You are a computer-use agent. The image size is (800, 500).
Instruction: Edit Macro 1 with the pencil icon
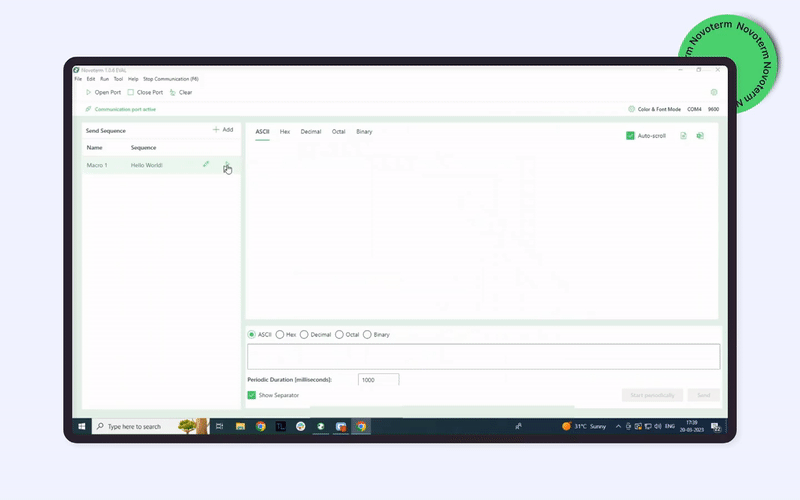206,164
